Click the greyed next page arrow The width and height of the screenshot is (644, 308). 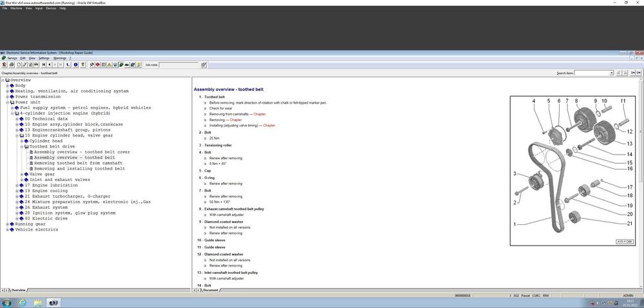(x=55, y=65)
